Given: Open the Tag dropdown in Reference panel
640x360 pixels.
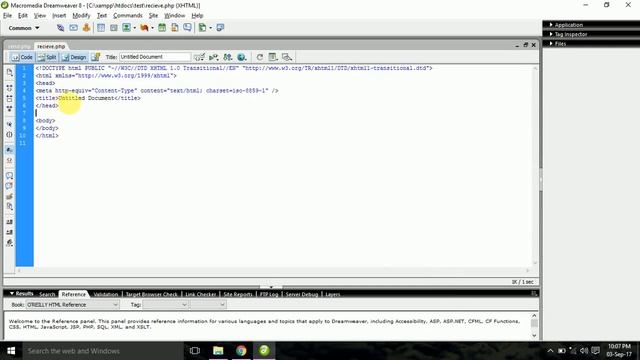Looking at the screenshot, I should point(165,304).
